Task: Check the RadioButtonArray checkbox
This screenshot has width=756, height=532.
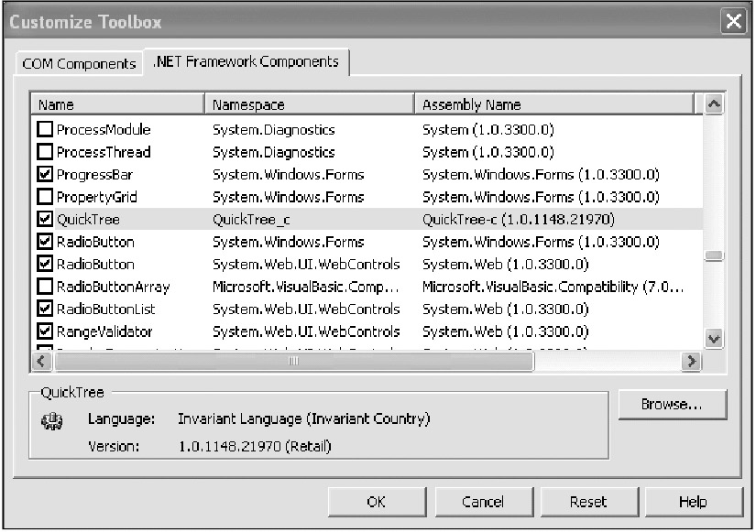Action: point(44,287)
